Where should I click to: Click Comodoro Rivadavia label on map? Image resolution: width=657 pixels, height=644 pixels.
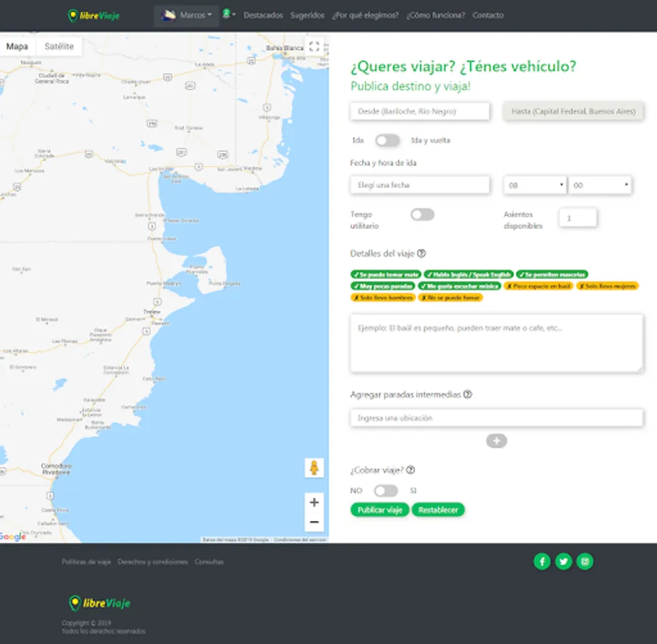(56, 469)
